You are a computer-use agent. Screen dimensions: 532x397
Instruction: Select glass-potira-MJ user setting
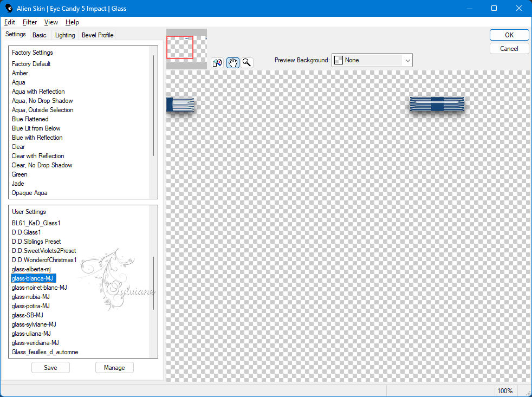(x=30, y=305)
